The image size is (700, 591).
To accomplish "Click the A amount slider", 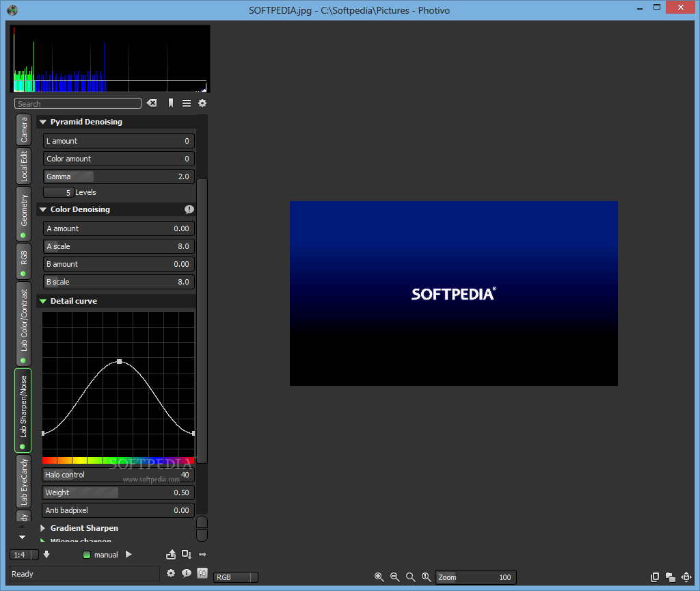I will tap(119, 228).
